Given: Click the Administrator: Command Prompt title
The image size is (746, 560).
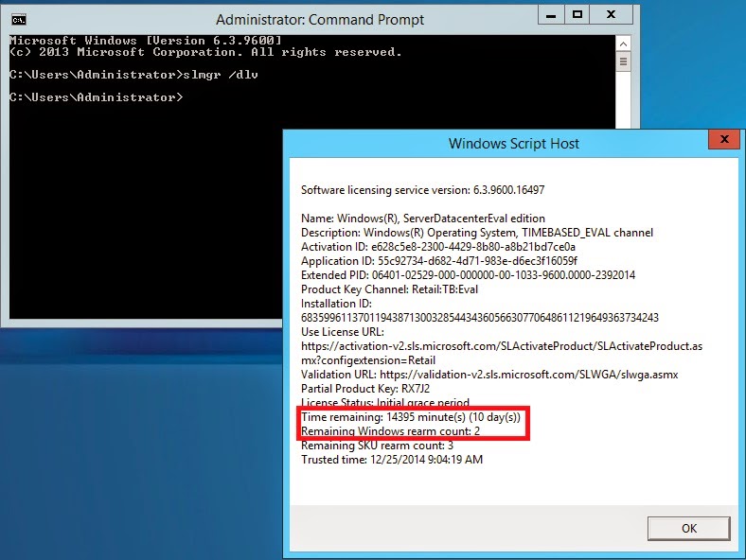Looking at the screenshot, I should (320, 20).
